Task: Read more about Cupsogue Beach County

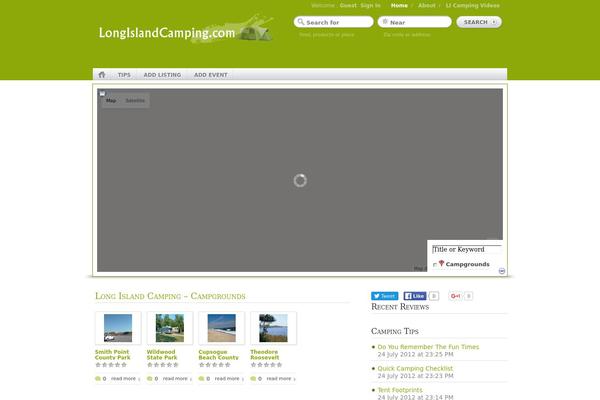Action: [x=229, y=379]
